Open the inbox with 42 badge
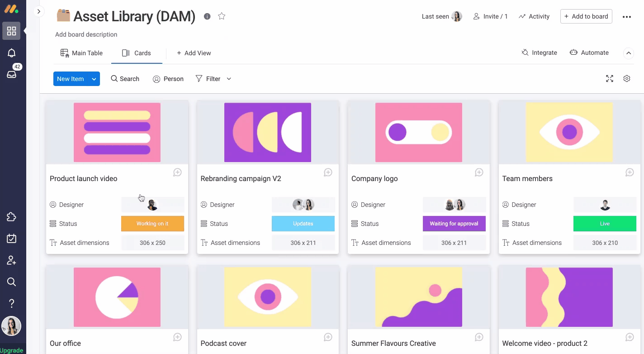 (x=12, y=74)
